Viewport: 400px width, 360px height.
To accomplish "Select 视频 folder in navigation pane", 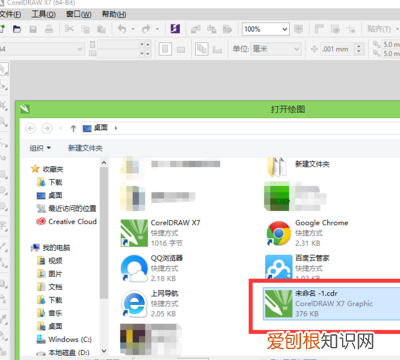I will pos(50,261).
